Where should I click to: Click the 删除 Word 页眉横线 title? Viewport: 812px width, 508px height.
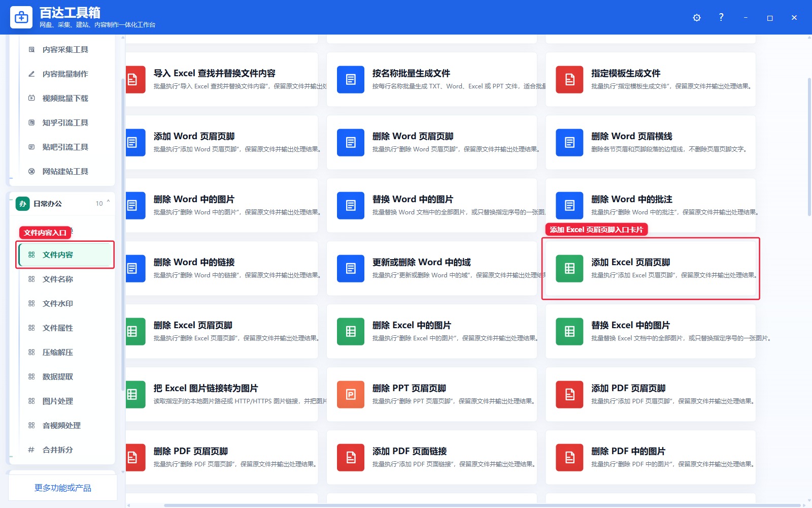(632, 136)
